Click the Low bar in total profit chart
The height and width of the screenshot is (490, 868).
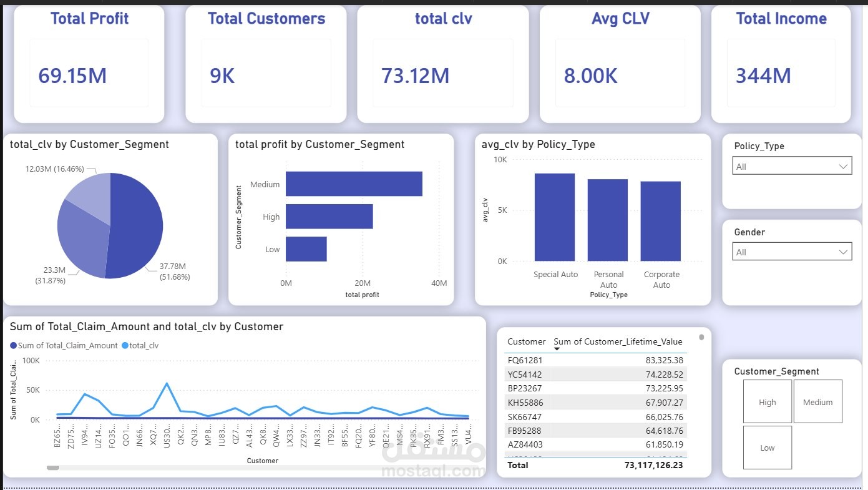(x=306, y=248)
